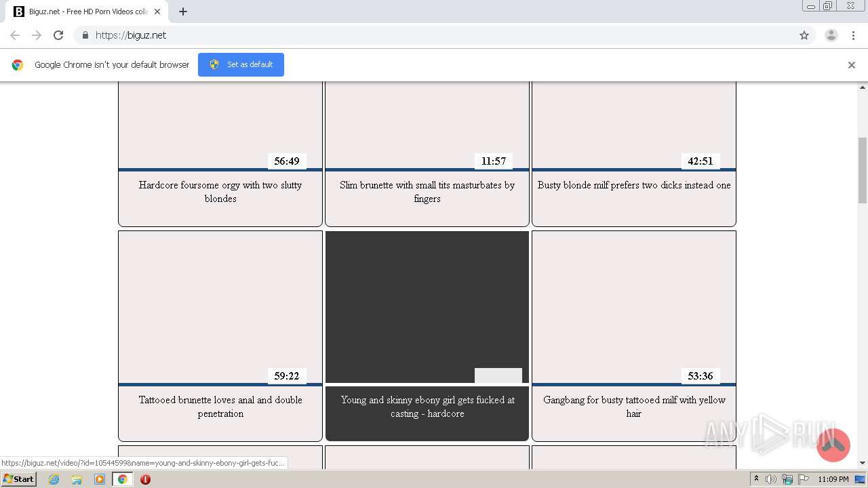The width and height of the screenshot is (868, 488).
Task: Open the Chrome three-dot menu
Action: [853, 35]
